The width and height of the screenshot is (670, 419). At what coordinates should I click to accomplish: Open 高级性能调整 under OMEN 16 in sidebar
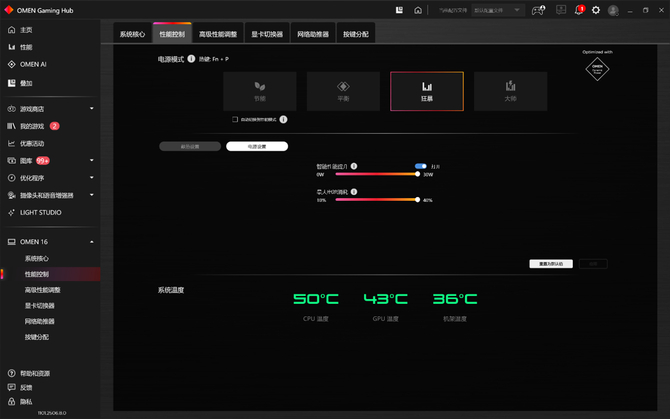[42, 290]
